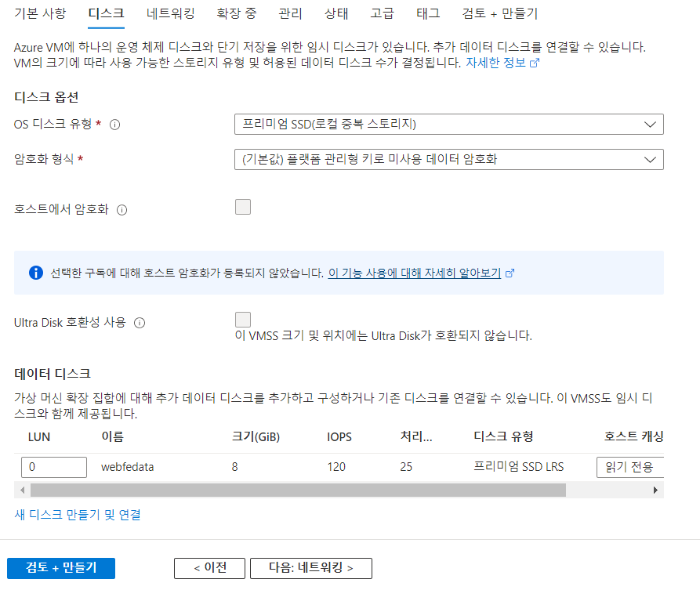Switch to the 관리 tab
The image size is (700, 590).
point(290,13)
